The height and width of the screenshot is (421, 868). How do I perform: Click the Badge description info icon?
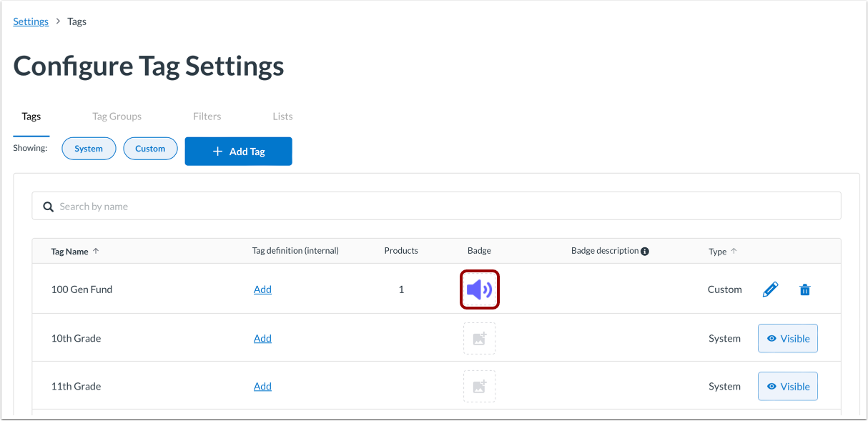(x=645, y=251)
